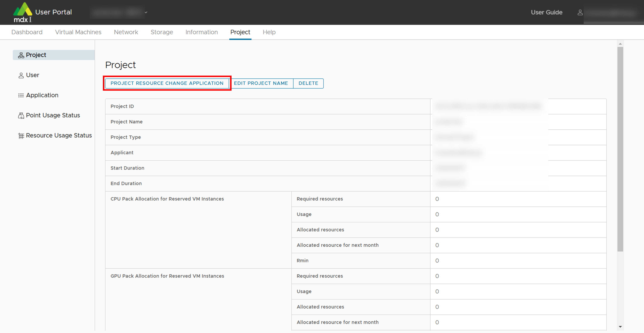This screenshot has height=333, width=644.
Task: Open the blurred account name menu
Action: pyautogui.click(x=610, y=12)
